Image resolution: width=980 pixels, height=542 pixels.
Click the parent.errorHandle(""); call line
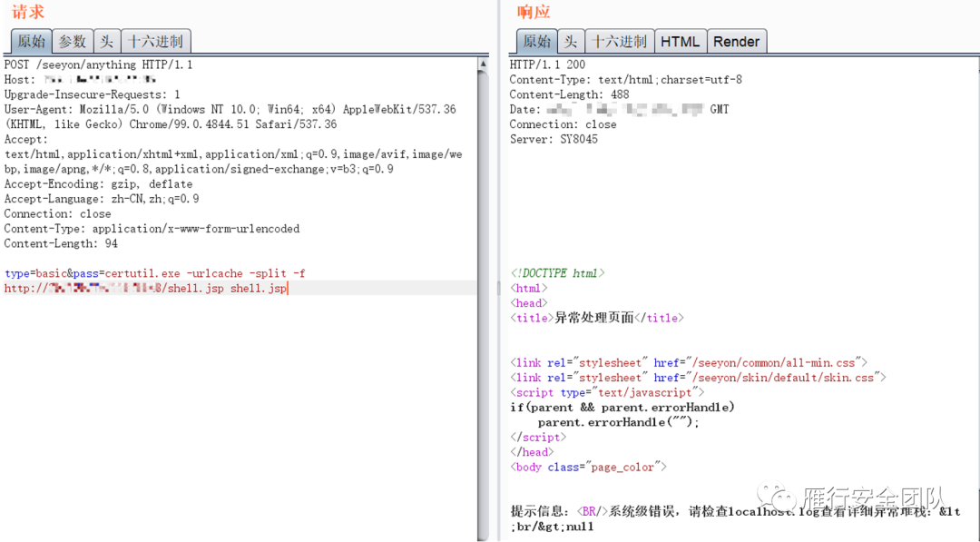click(619, 422)
